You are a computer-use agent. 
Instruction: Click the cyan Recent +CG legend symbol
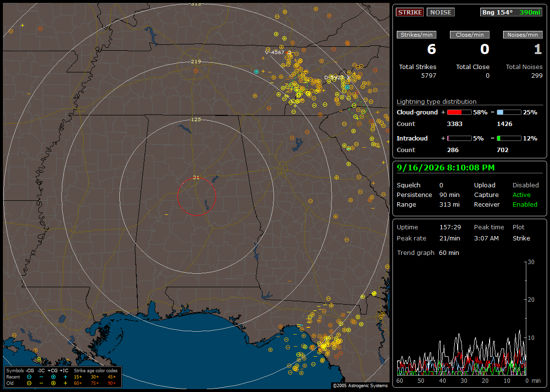point(53,377)
